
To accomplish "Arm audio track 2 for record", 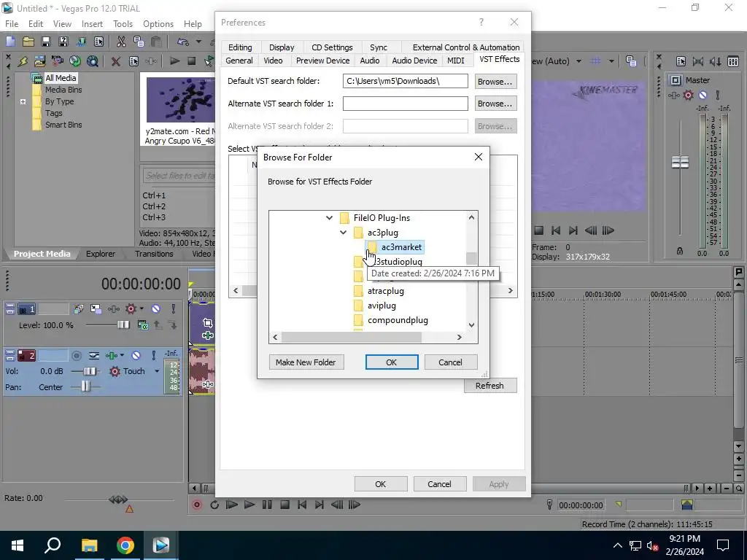I will coord(76,356).
